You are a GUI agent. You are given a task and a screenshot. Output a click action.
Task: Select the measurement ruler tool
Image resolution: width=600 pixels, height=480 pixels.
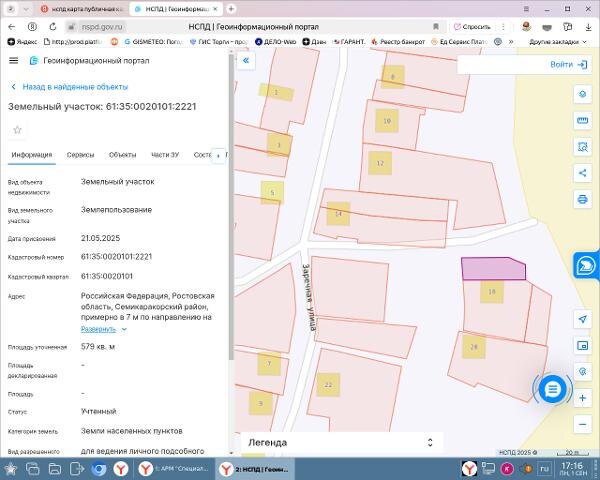[582, 121]
